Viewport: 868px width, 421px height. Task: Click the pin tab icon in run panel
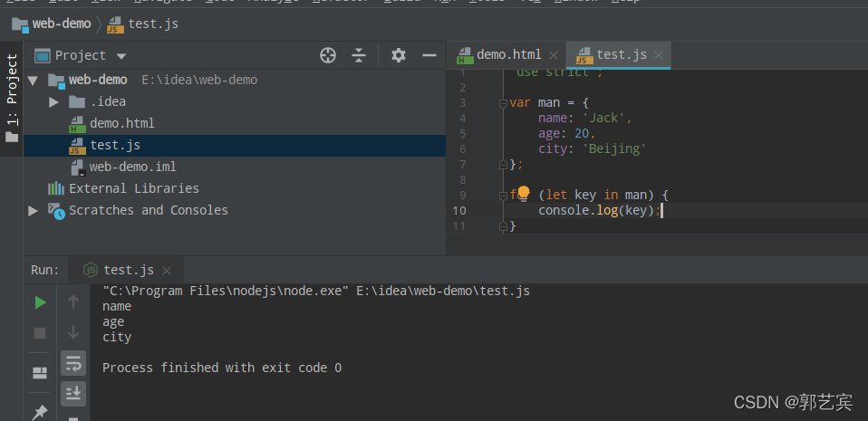tap(40, 412)
